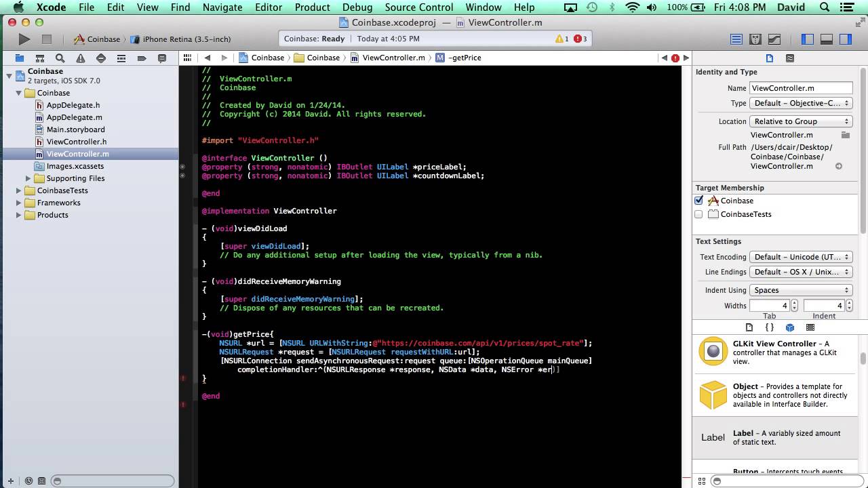
Task: Open the Location Relative to Group dropdown
Action: [x=801, y=121]
